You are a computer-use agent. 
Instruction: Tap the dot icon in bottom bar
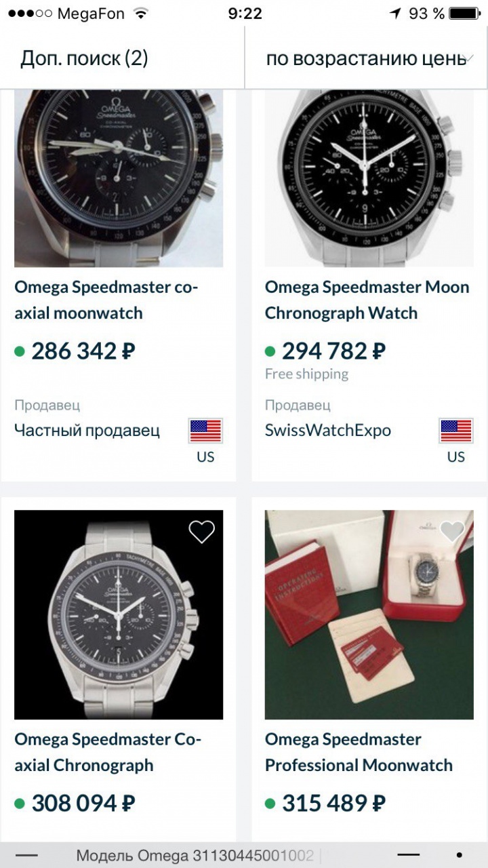pyautogui.click(x=460, y=855)
